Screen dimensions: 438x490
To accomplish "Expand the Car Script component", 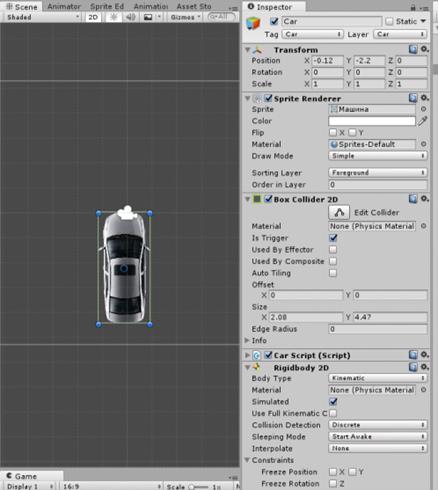I will 247,355.
